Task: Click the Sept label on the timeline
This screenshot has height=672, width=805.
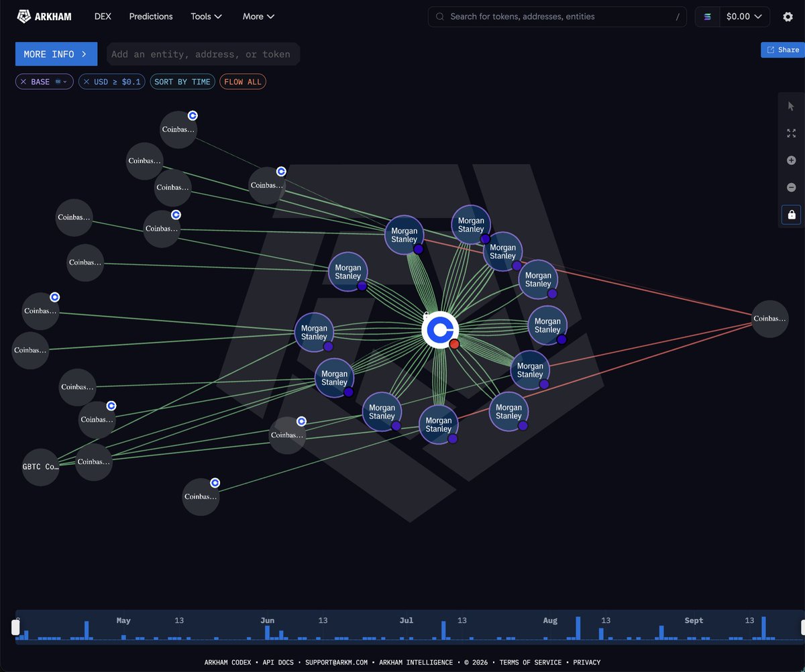Action: tap(694, 620)
